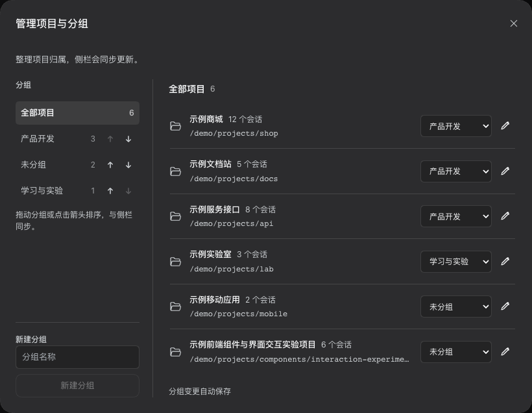Click the 2 个会话 count

tap(261, 300)
